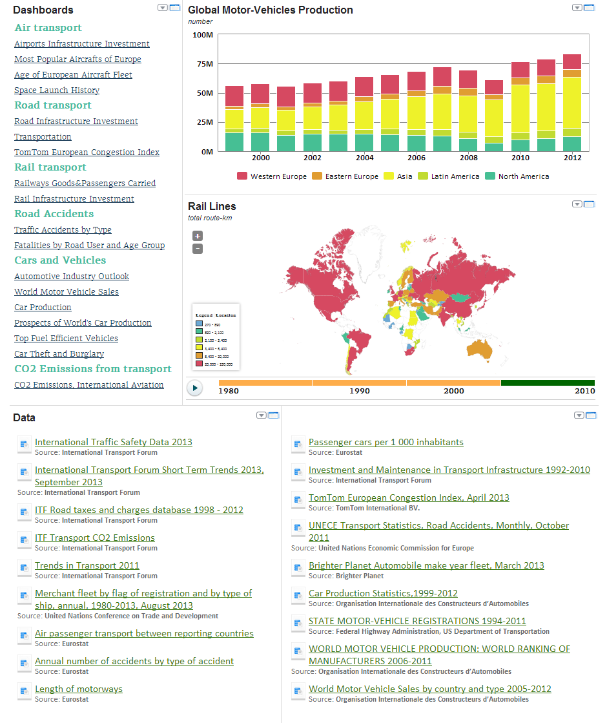Maximize the Rail Lines panel

pos(590,203)
